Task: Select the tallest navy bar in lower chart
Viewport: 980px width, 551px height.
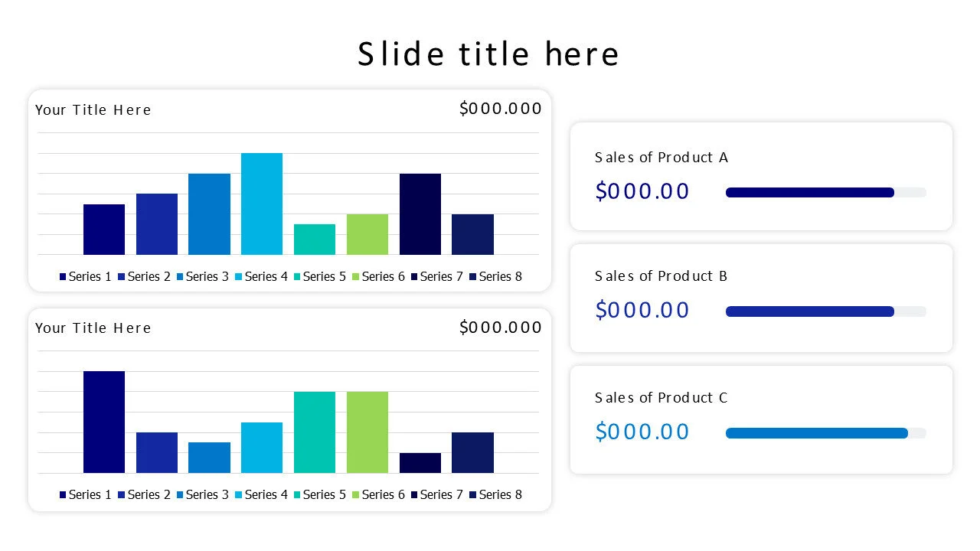Action: (104, 422)
